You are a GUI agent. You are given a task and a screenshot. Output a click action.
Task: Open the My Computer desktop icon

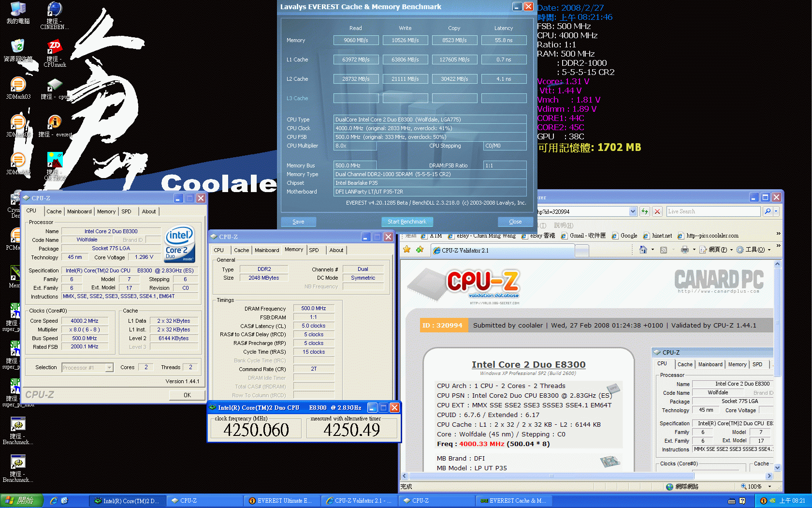point(18,13)
